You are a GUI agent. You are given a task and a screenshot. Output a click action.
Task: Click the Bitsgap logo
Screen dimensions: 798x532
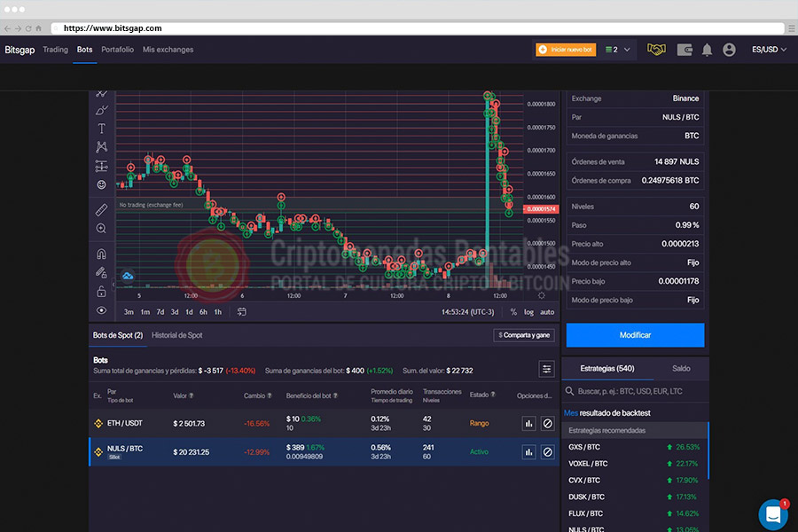[x=20, y=50]
